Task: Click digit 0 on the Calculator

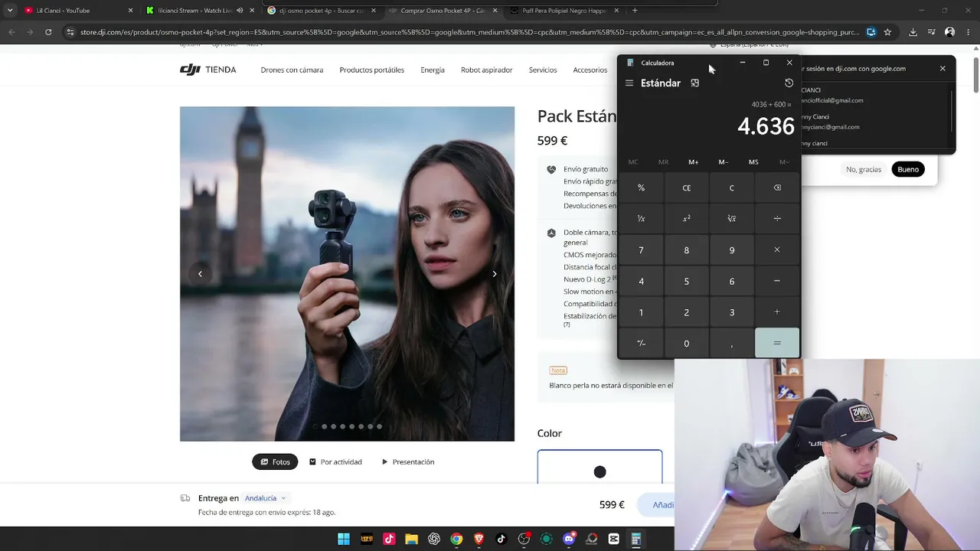Action: click(687, 343)
